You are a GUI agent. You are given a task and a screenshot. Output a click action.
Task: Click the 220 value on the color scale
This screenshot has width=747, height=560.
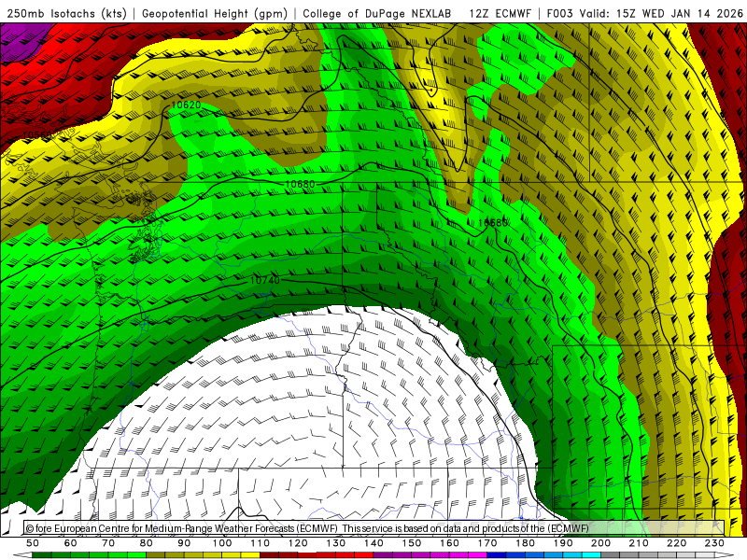[x=676, y=543]
